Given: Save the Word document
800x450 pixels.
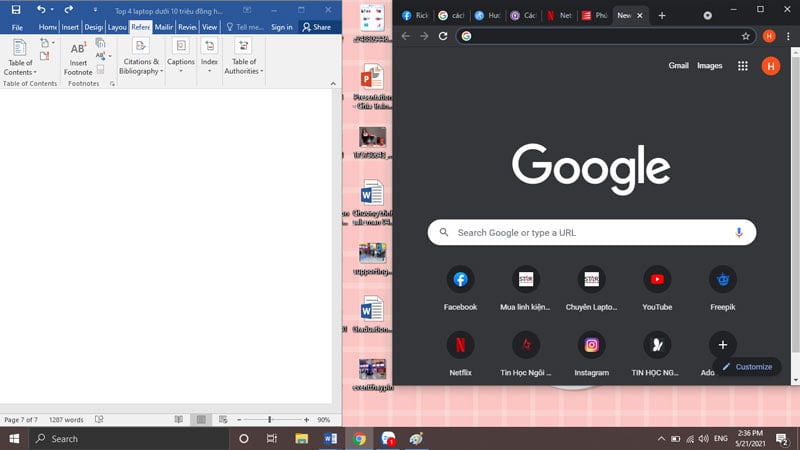Looking at the screenshot, I should coord(15,9).
